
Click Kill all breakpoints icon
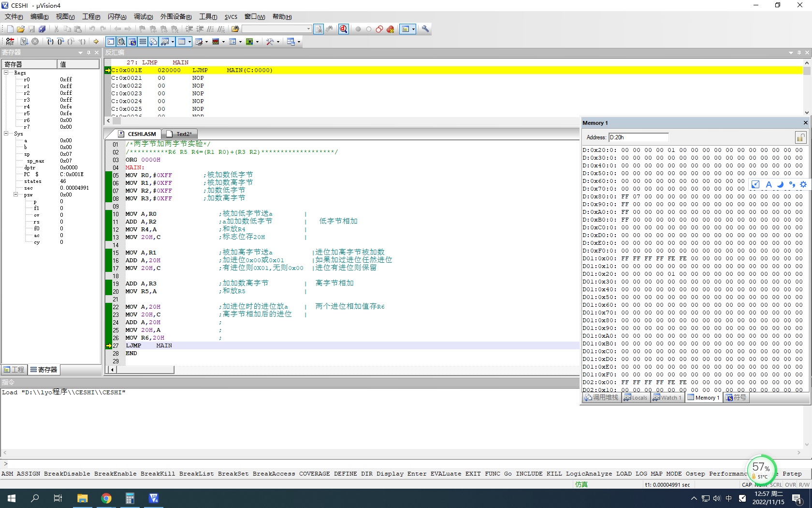click(x=391, y=29)
